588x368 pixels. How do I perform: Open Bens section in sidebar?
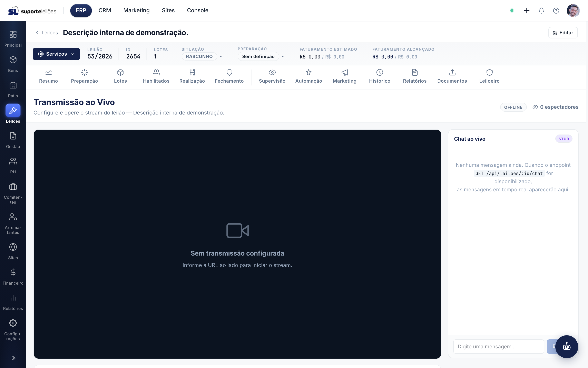click(13, 64)
